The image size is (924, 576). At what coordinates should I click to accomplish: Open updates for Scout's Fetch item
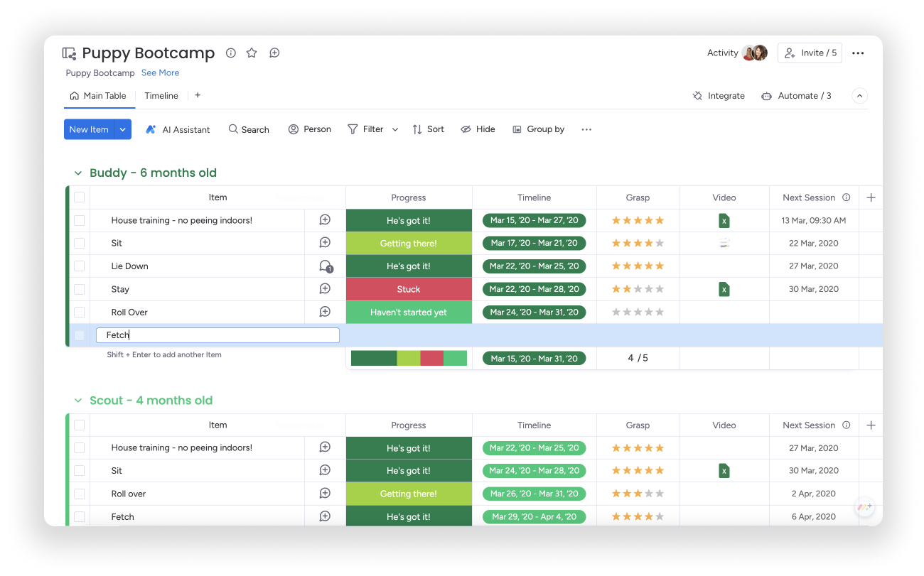[x=325, y=516]
